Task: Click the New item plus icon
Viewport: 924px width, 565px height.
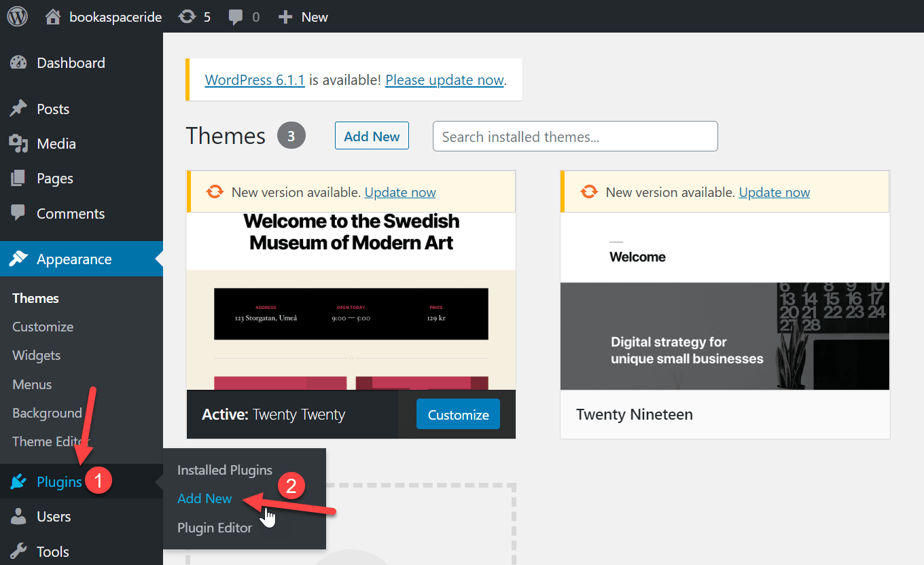Action: click(x=285, y=16)
